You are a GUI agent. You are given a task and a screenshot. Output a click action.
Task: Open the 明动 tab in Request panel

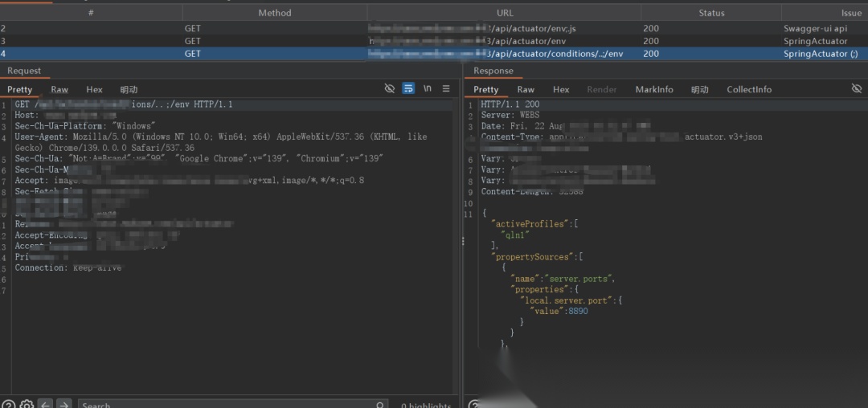click(129, 90)
